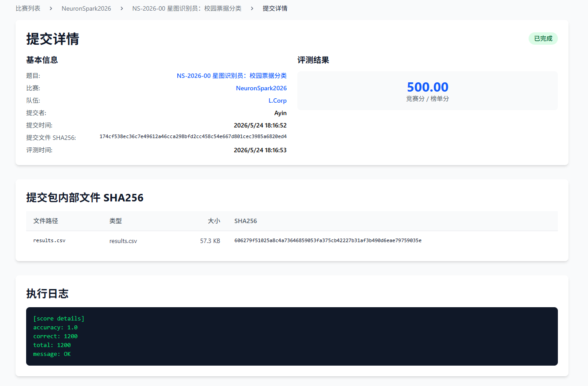Screen dimensions: 588x386
Task: Click the results.csv type cell
Action: pyautogui.click(x=123, y=241)
